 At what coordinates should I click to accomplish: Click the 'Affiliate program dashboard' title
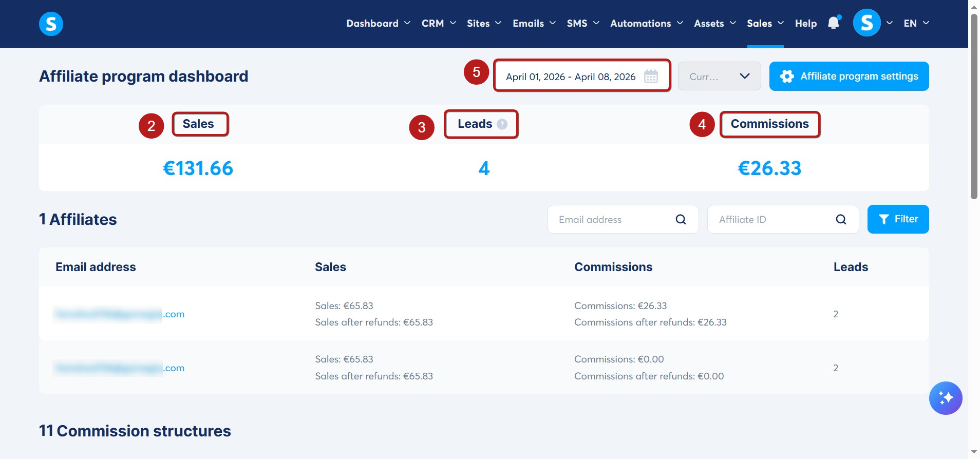144,76
